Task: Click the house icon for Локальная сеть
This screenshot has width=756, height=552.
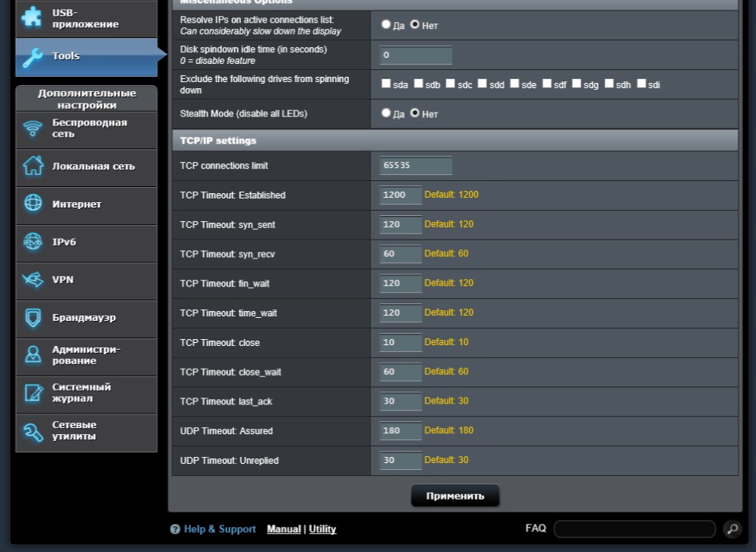Action: click(33, 166)
